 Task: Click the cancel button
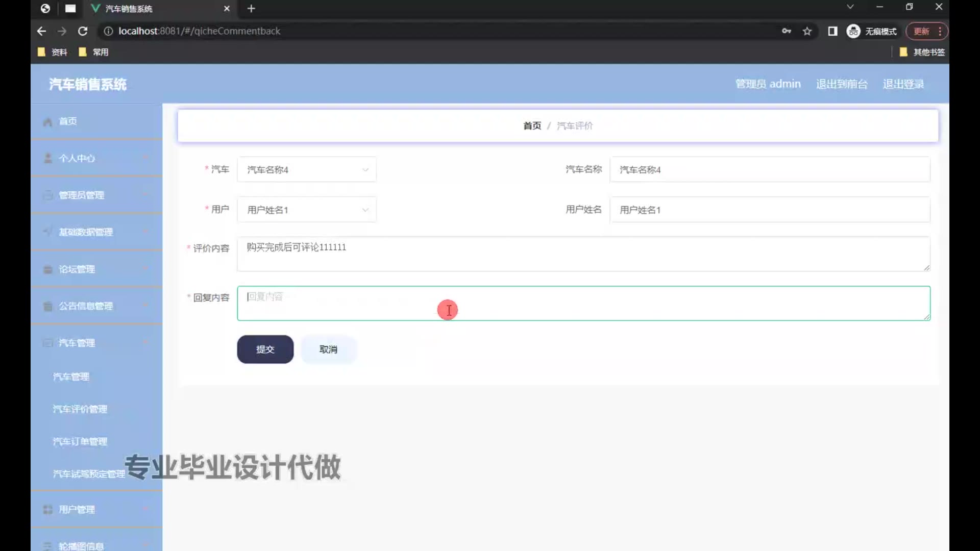pos(328,349)
